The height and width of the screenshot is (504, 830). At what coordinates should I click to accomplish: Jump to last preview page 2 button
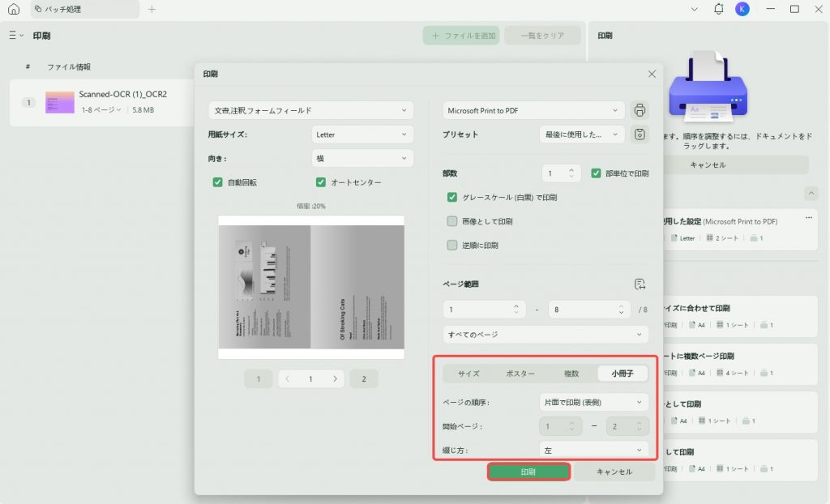(364, 378)
